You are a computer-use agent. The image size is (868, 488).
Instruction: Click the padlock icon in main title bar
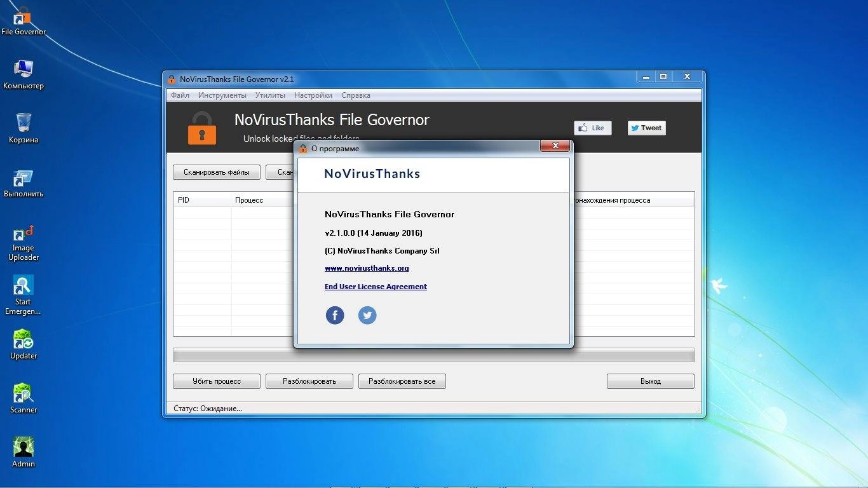(x=172, y=79)
